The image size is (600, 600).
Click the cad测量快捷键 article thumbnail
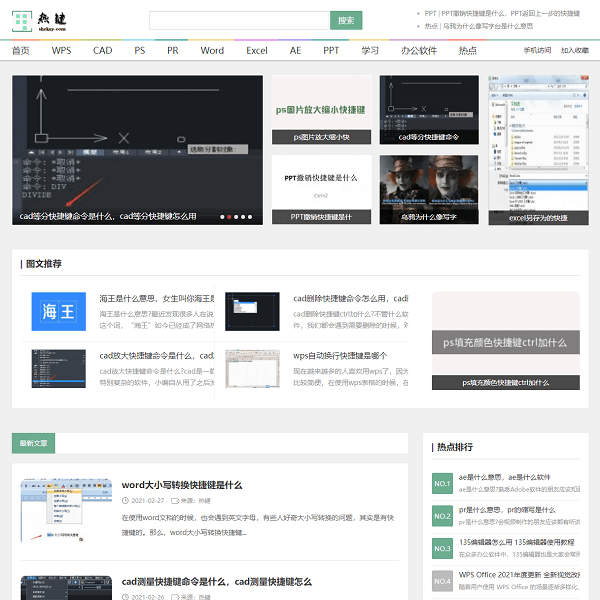click(66, 588)
